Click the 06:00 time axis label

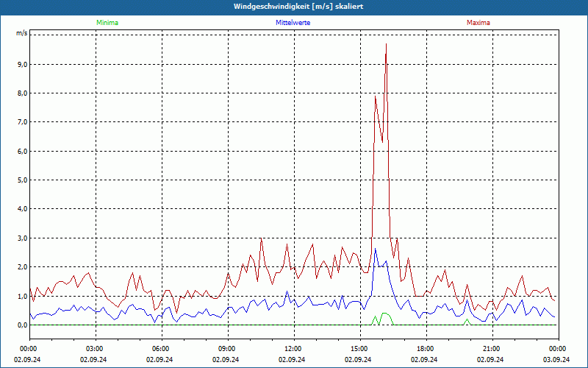pos(162,348)
